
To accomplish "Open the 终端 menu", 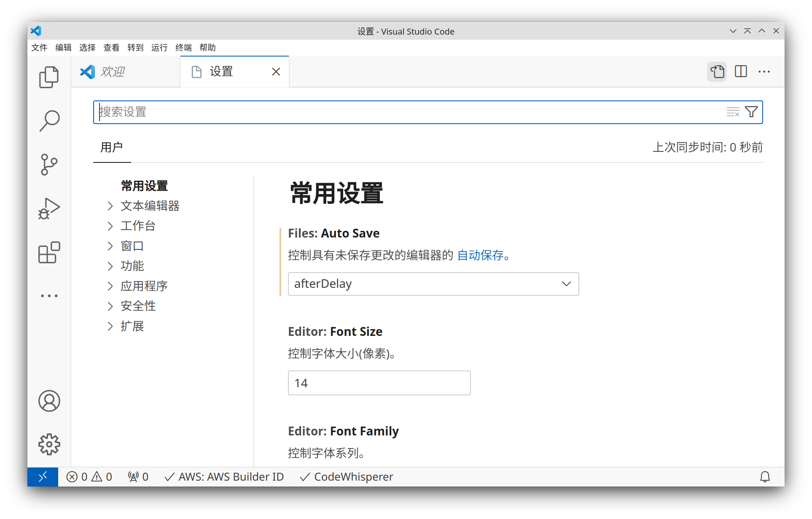I will click(183, 48).
